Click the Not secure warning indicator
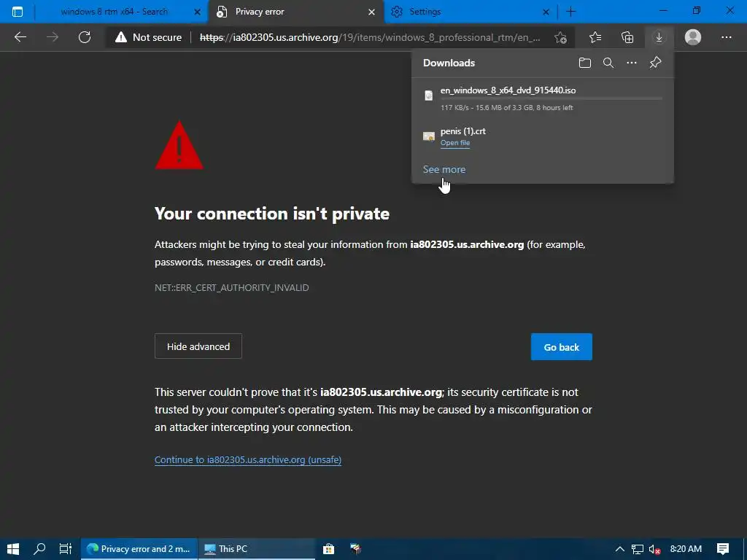This screenshot has width=747, height=560. click(x=148, y=37)
